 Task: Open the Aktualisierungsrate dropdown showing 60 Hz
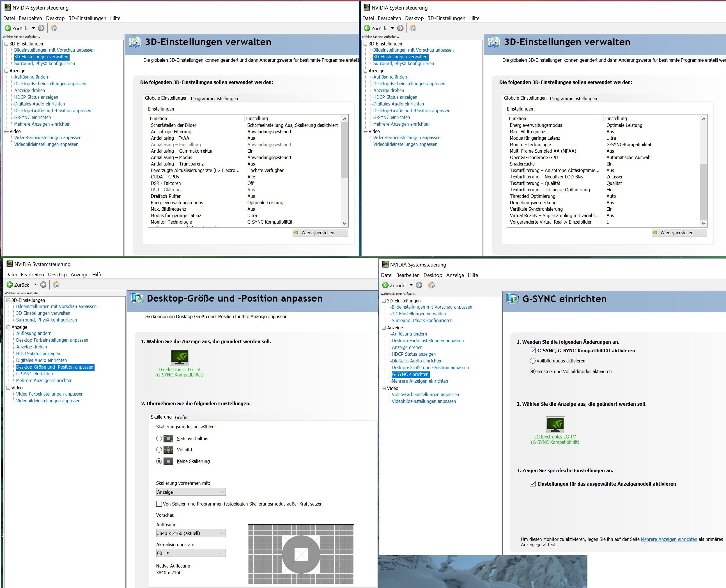click(x=191, y=553)
